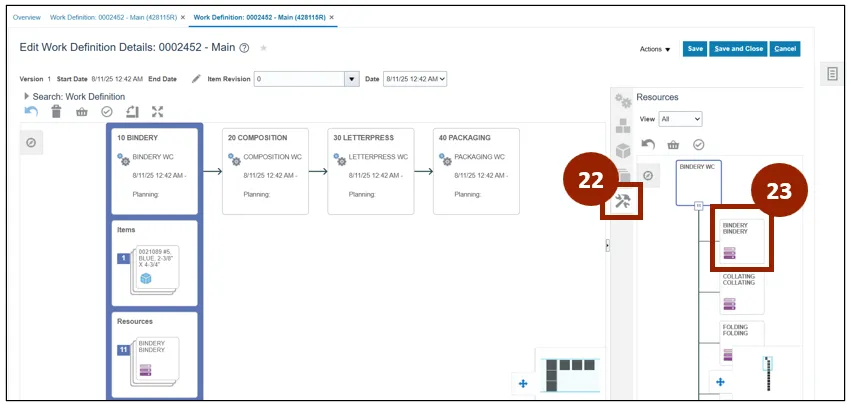The height and width of the screenshot is (408, 851).
Task: Open the Date dropdown selector
Action: click(x=415, y=79)
